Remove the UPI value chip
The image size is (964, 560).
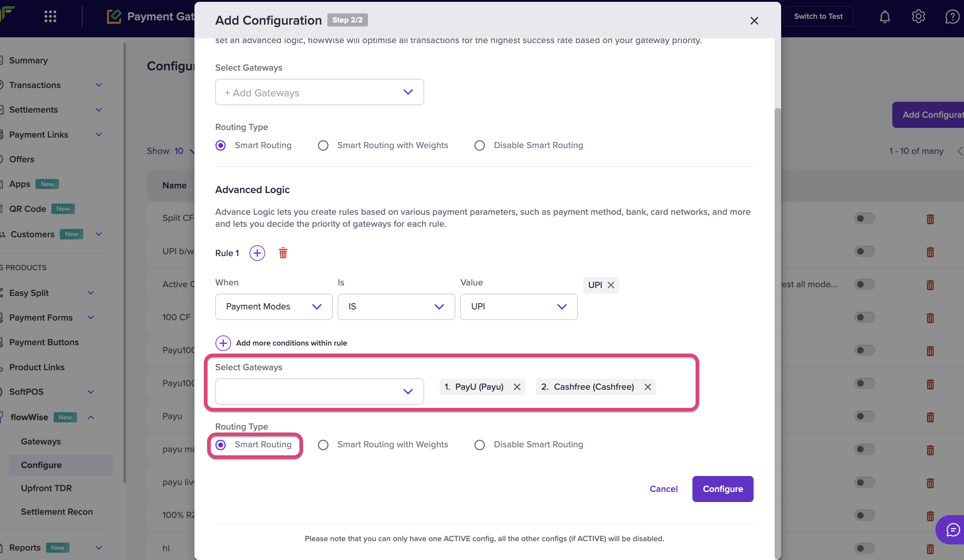point(611,285)
